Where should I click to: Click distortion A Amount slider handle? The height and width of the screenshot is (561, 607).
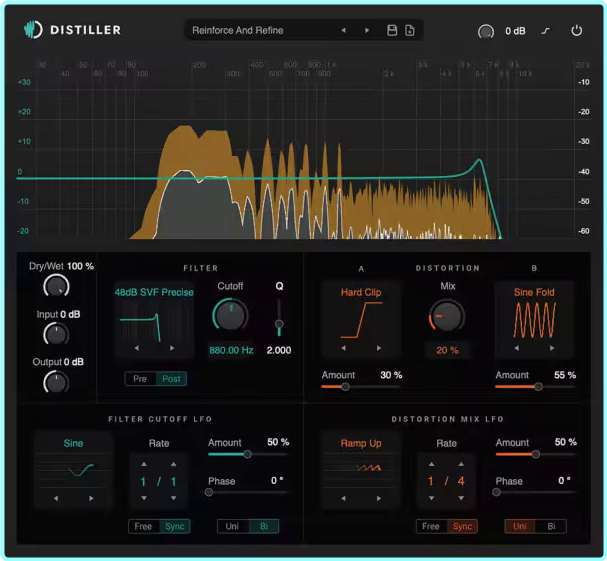pyautogui.click(x=345, y=386)
